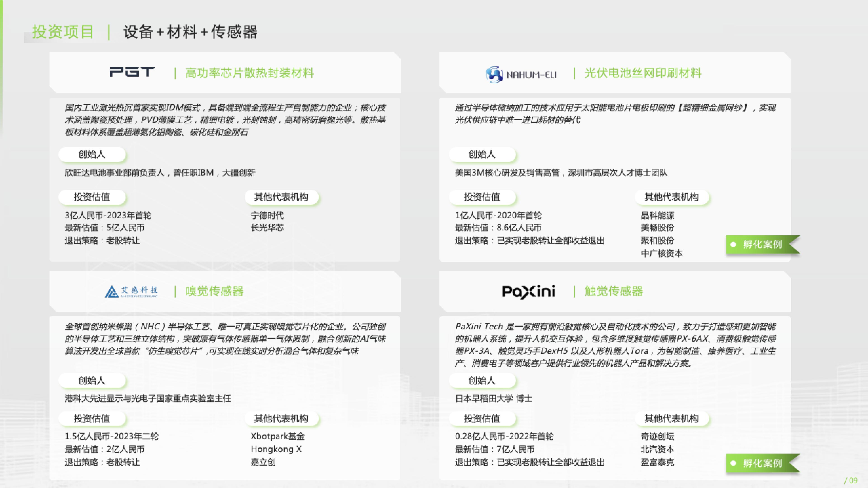Click the 高功率芯片散热封装材料 heading

coord(249,73)
